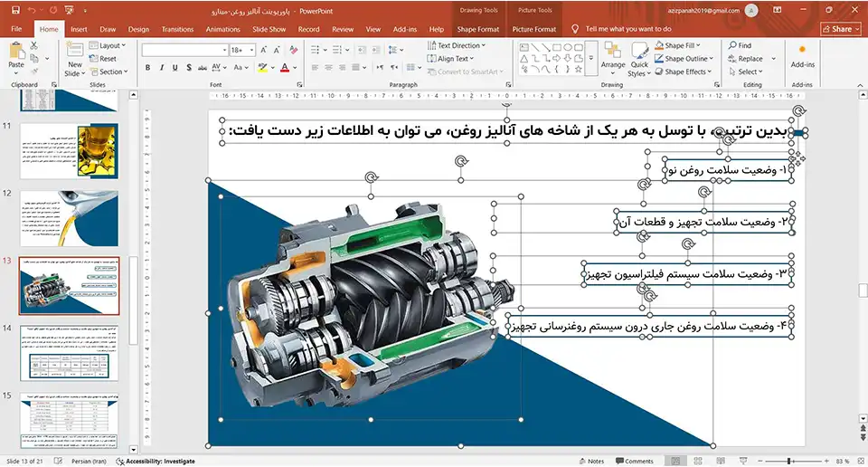Image resolution: width=868 pixels, height=467 pixels.
Task: Click the Cut scissors icon
Action: (x=33, y=45)
